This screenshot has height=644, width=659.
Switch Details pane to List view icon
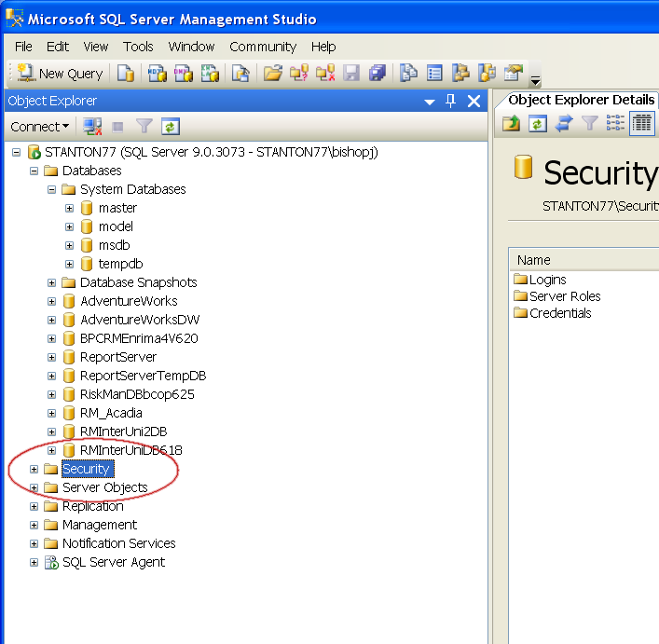coord(615,123)
